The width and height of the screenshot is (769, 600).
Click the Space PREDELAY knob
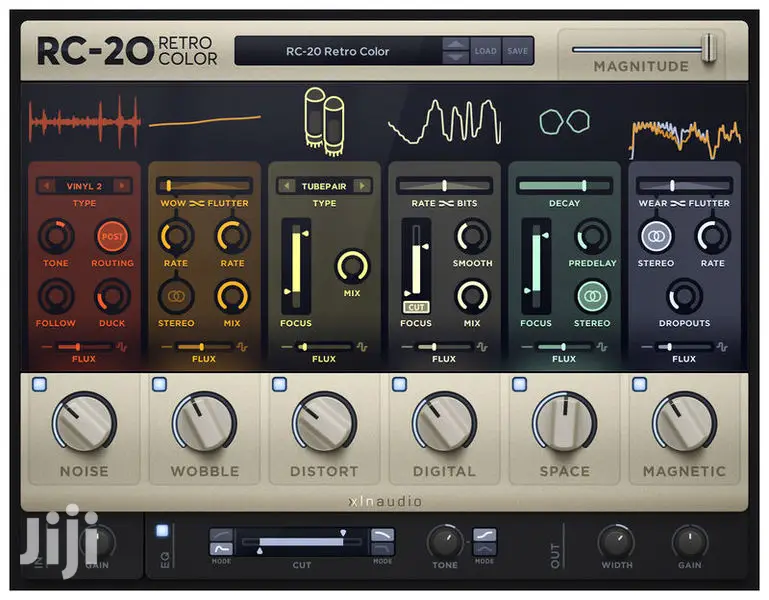click(592, 236)
